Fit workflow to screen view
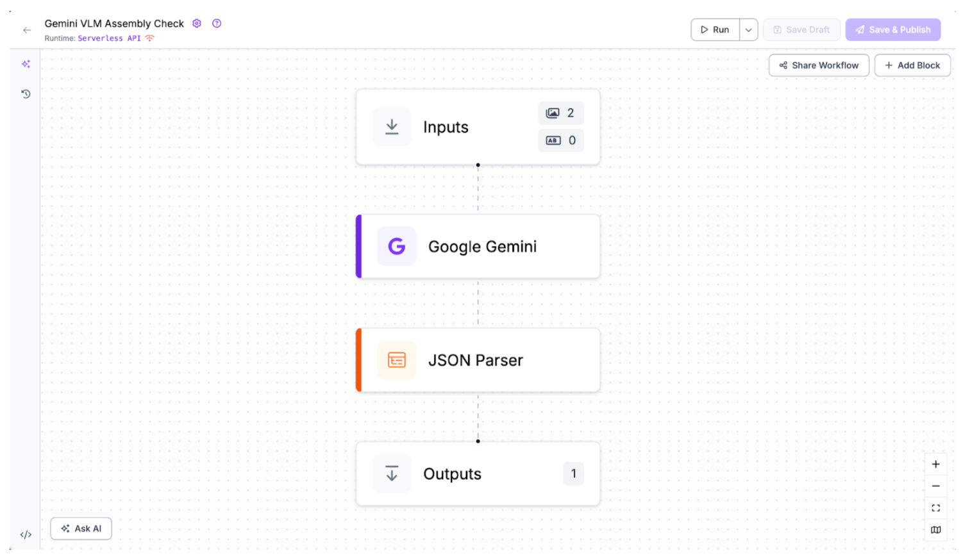The image size is (963, 560). click(935, 508)
